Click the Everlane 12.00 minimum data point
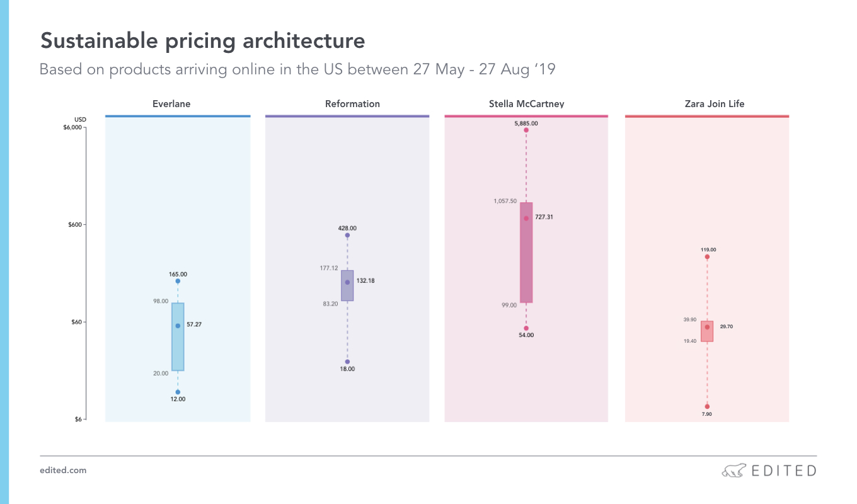The image size is (857, 504). click(x=178, y=392)
